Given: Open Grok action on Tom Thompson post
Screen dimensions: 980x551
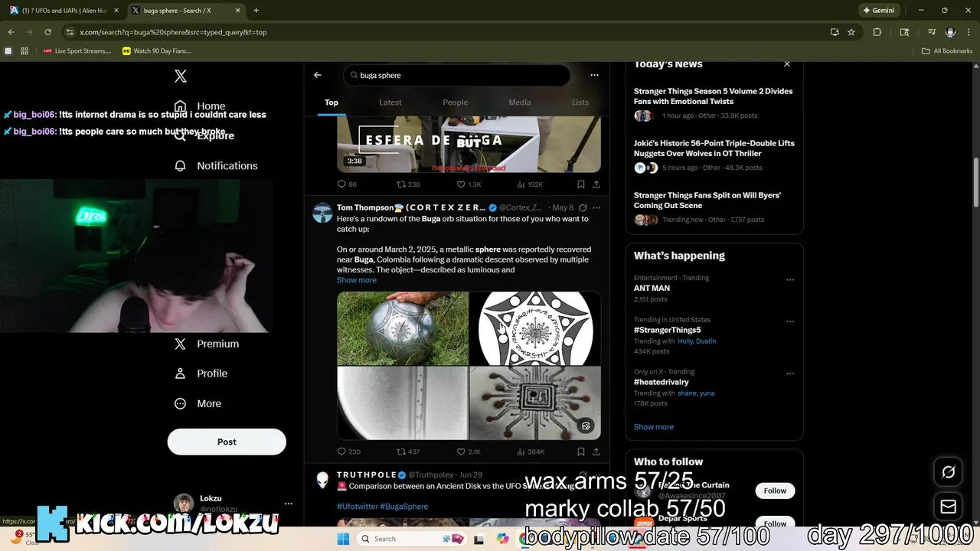Looking at the screenshot, I should (583, 207).
